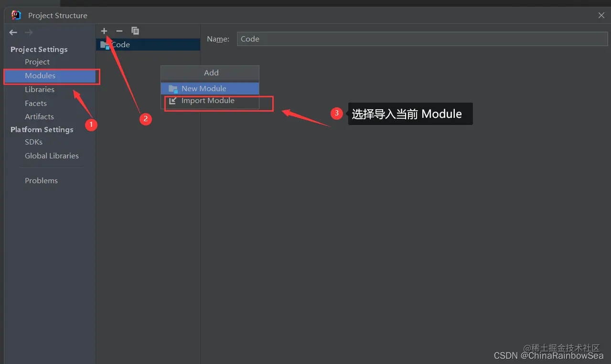The height and width of the screenshot is (364, 611).
Task: Open the Project settings page
Action: [37, 62]
